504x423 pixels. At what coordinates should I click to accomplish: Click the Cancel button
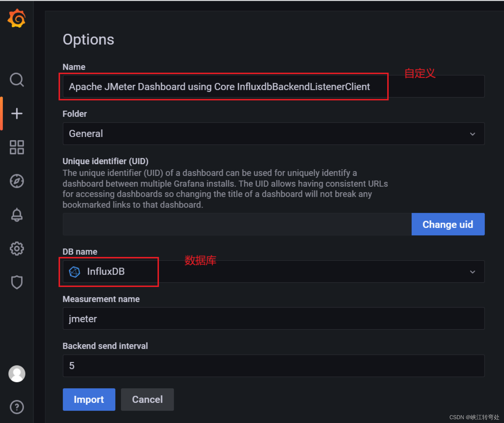[x=147, y=399]
